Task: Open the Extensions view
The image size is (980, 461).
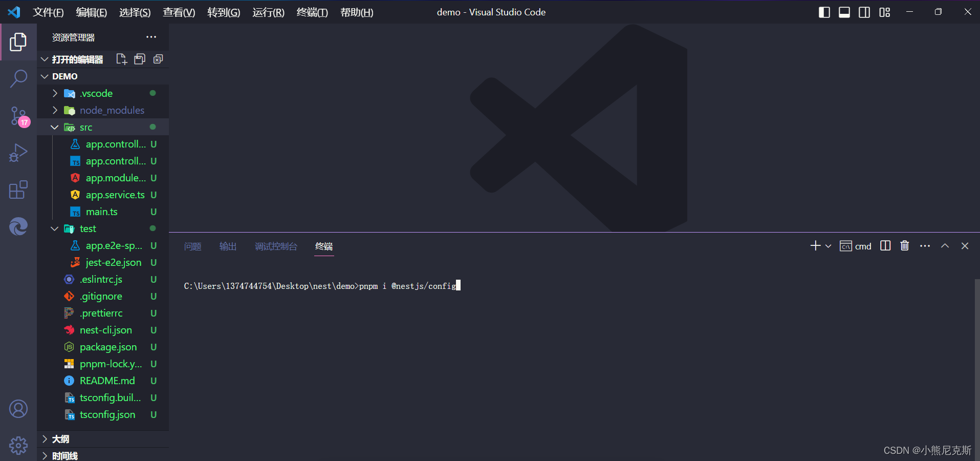Action: pos(18,190)
